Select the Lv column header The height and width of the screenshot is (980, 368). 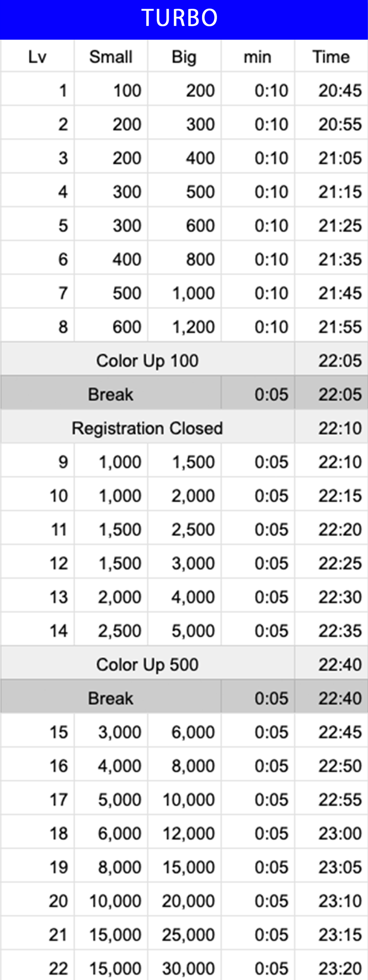37,57
